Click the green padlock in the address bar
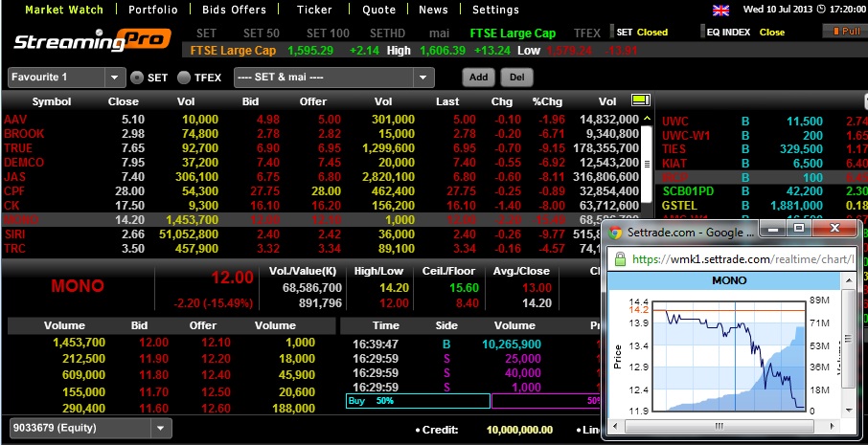This screenshot has height=445, width=868. (620, 258)
